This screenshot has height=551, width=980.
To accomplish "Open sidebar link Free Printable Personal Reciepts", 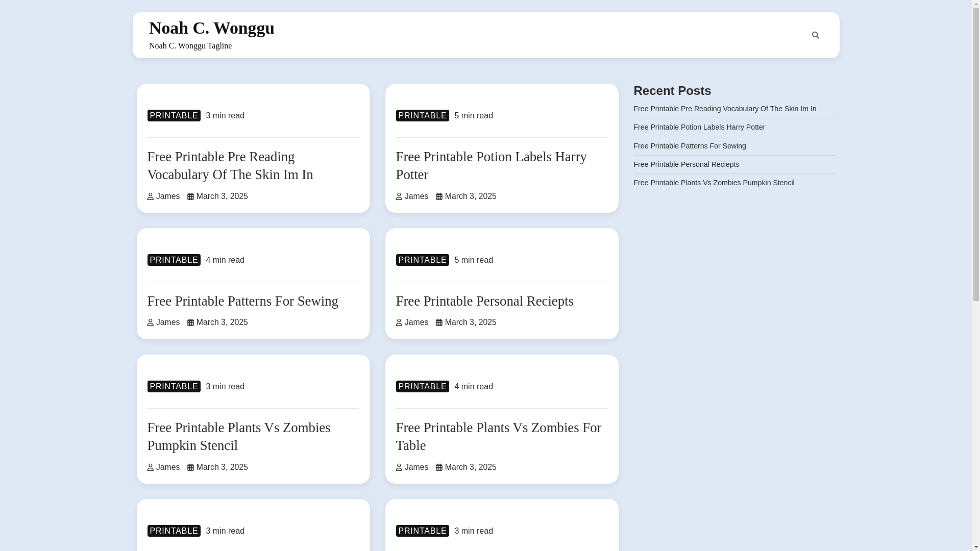I will [x=686, y=164].
